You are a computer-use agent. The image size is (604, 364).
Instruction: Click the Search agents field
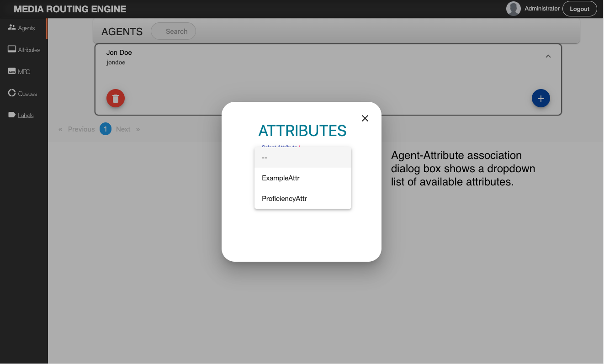pyautogui.click(x=176, y=32)
